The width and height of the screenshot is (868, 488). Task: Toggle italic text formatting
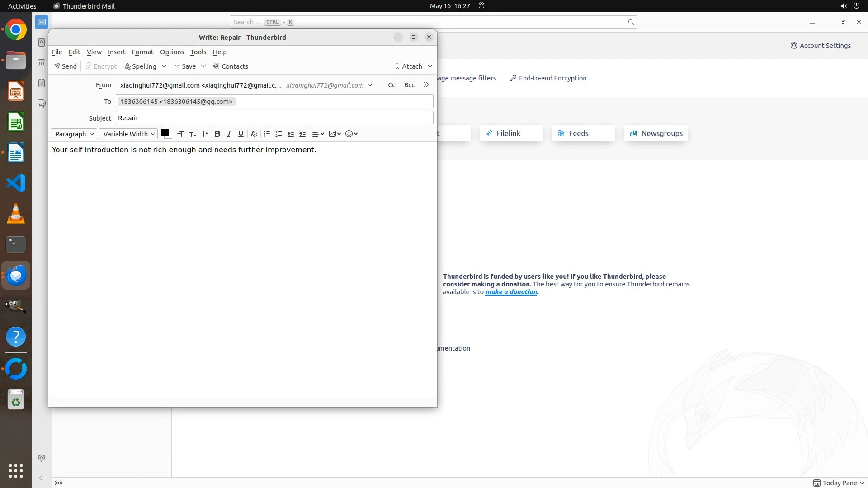tap(229, 134)
